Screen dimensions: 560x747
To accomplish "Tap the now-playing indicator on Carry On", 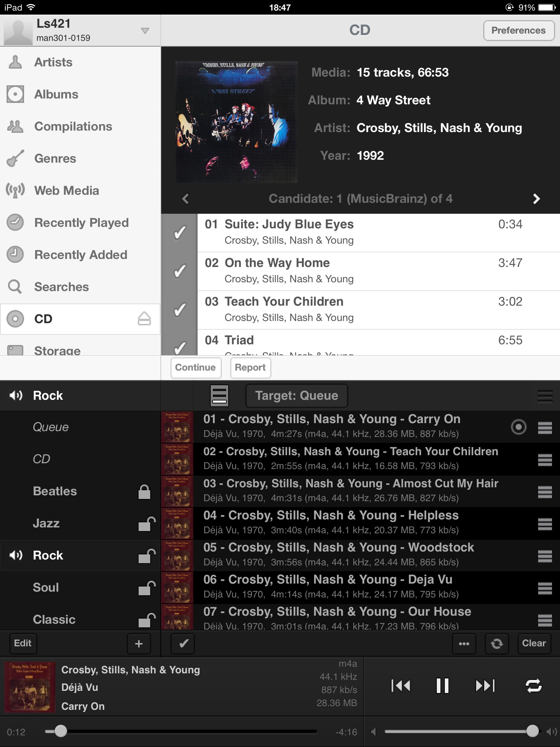I will point(518,427).
